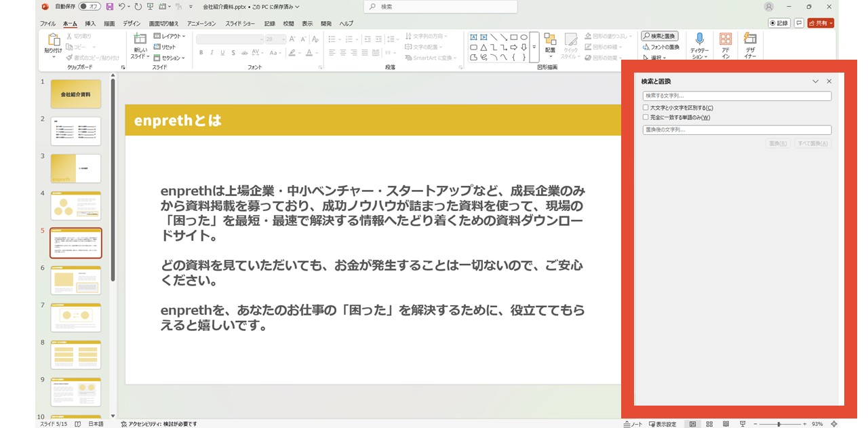Select the text box shape

[473, 37]
